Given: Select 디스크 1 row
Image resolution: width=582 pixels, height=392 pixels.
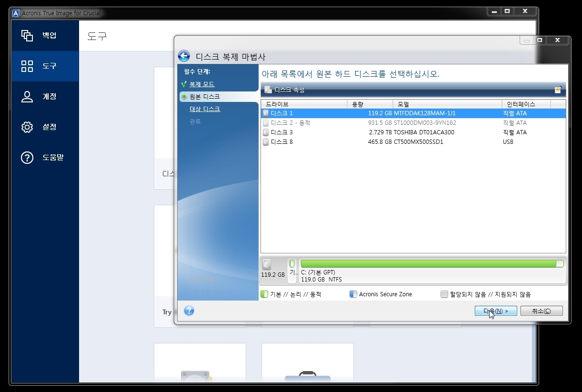Looking at the screenshot, I should pos(413,113).
